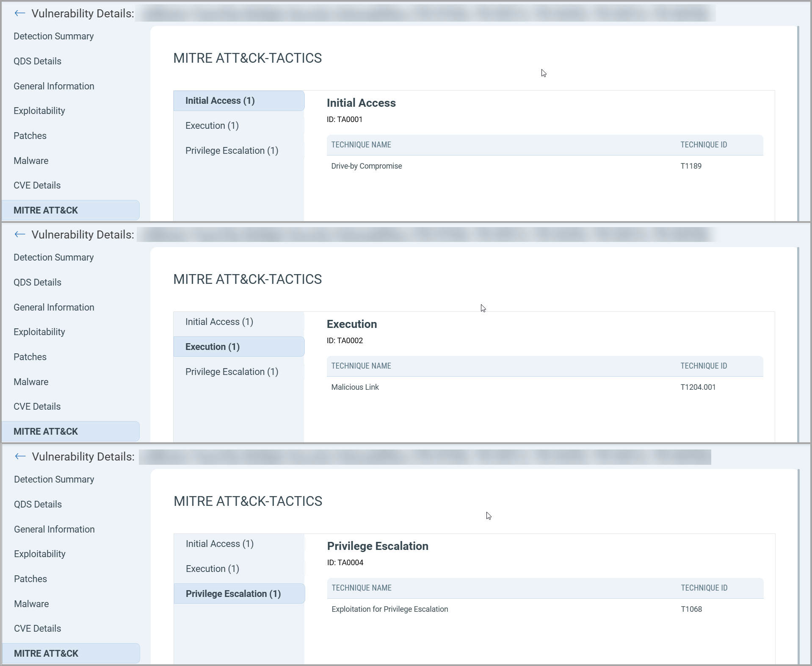Click TECHNIQUE ID column header in bottom panel
This screenshot has height=666, width=812.
(704, 588)
